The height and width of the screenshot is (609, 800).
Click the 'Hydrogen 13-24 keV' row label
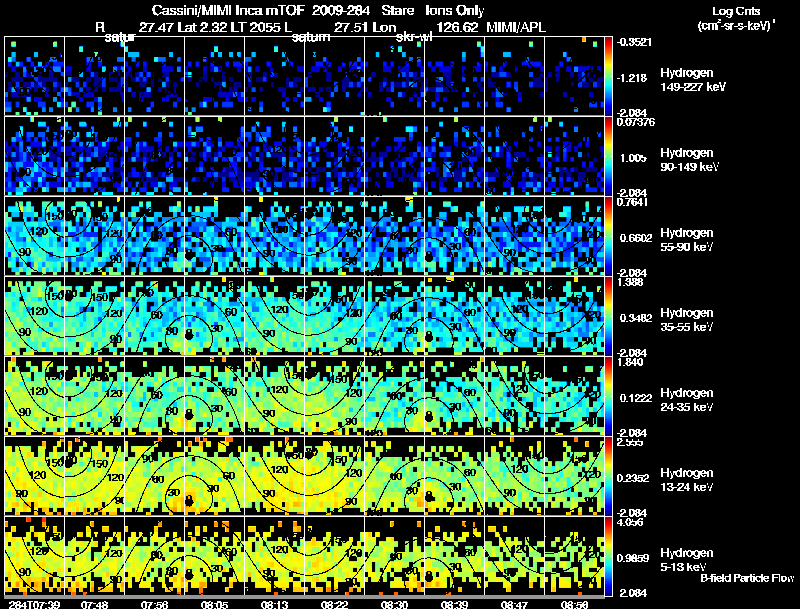[x=687, y=480]
